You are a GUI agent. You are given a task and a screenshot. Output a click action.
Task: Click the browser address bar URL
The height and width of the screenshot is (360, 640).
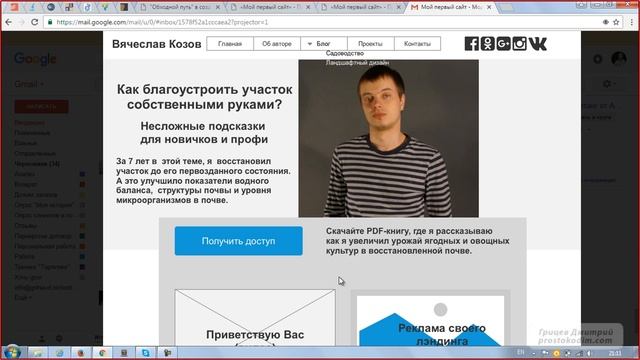click(x=162, y=22)
